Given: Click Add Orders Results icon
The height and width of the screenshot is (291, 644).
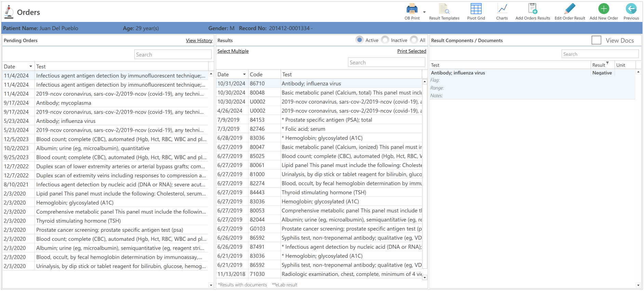Looking at the screenshot, I should click(533, 9).
